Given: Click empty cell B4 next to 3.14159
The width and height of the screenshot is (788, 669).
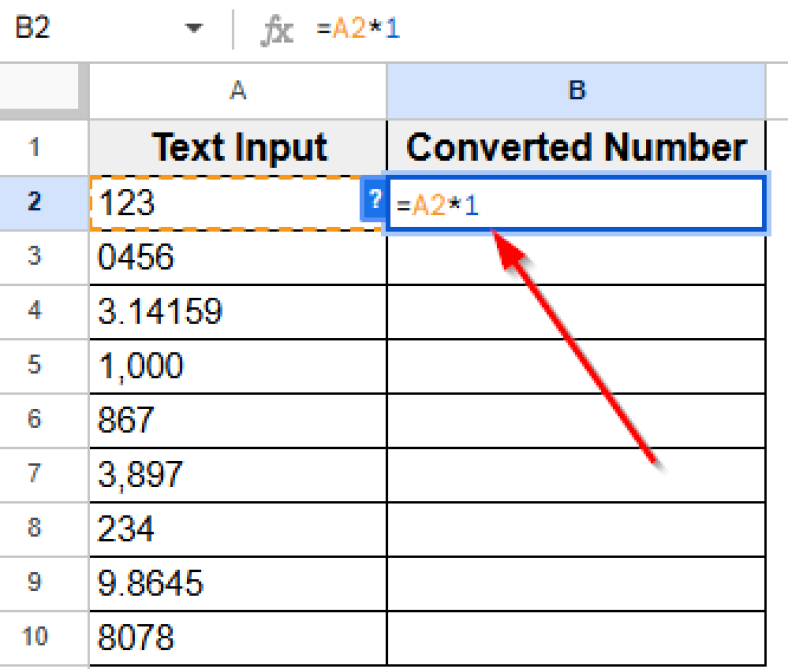Looking at the screenshot, I should (576, 311).
